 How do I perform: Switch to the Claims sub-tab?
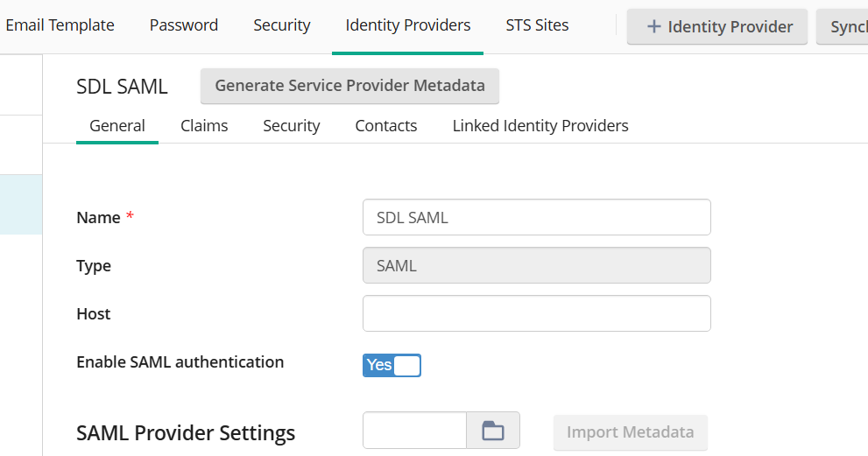tap(204, 126)
